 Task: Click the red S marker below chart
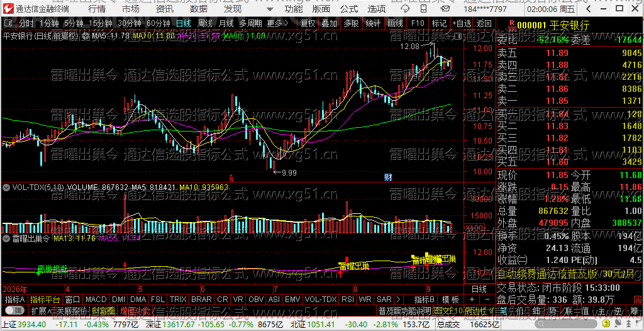[231, 178]
